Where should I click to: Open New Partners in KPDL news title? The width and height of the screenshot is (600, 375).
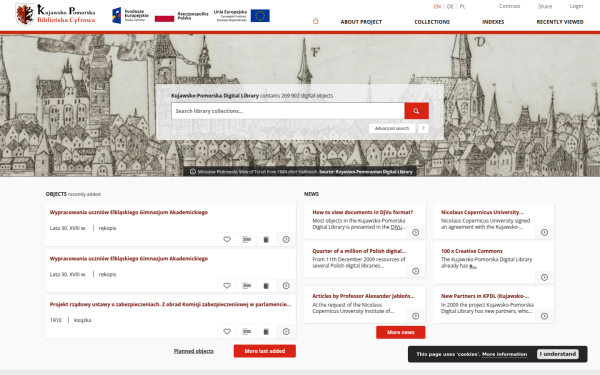pyautogui.click(x=485, y=296)
